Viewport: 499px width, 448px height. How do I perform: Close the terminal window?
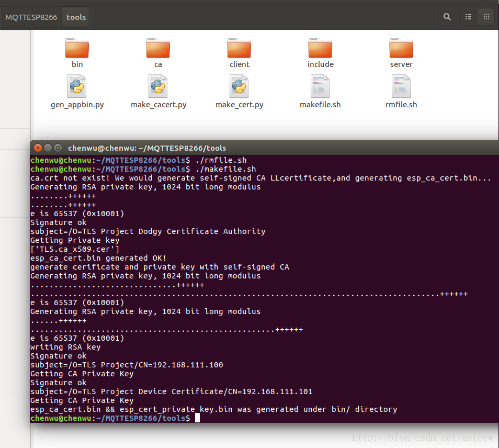(x=38, y=148)
